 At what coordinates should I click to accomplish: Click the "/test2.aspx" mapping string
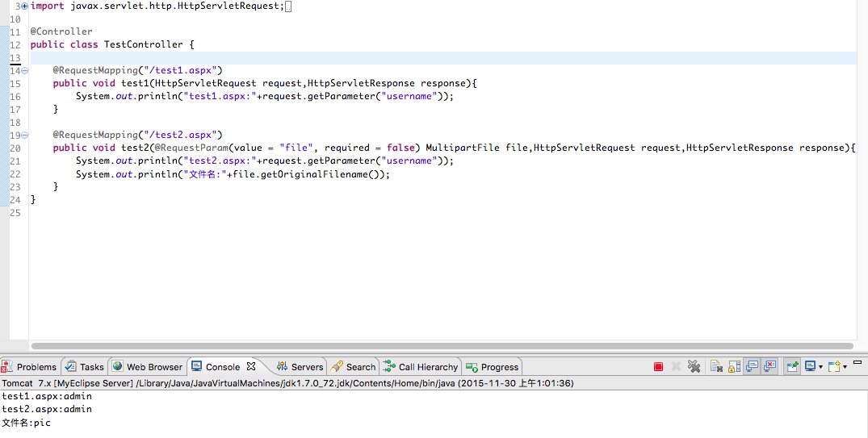(x=180, y=135)
